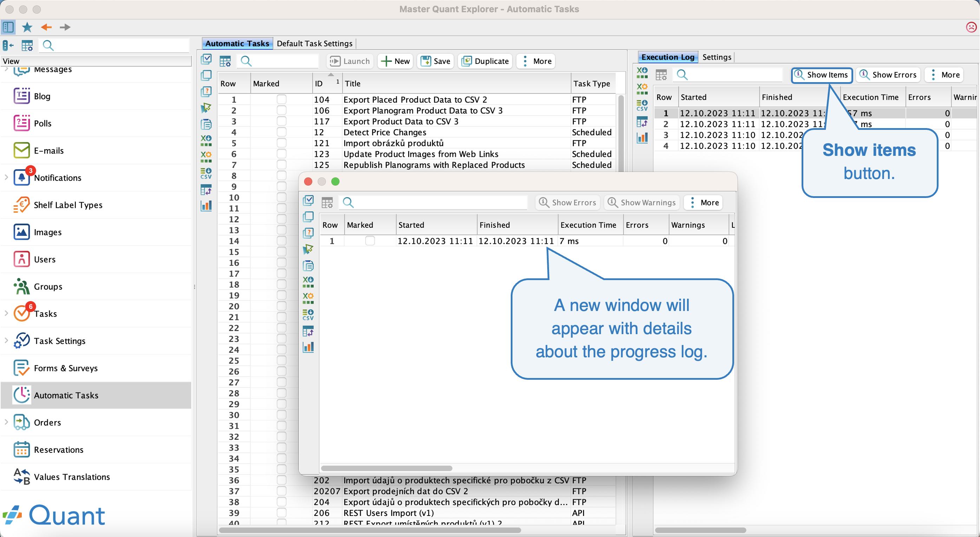Screen dimensions: 980x537
Task: Click chart icon in Automatic Tasks strip
Action: (x=206, y=206)
